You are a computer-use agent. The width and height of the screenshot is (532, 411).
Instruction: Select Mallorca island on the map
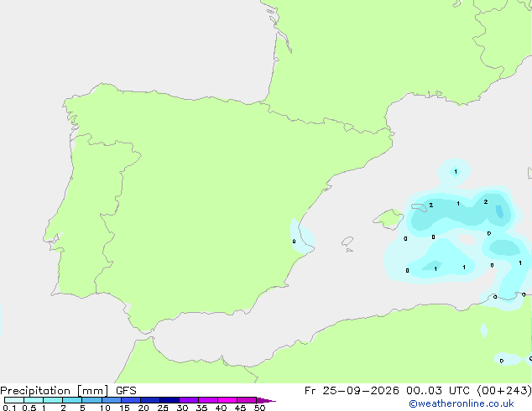click(389, 219)
